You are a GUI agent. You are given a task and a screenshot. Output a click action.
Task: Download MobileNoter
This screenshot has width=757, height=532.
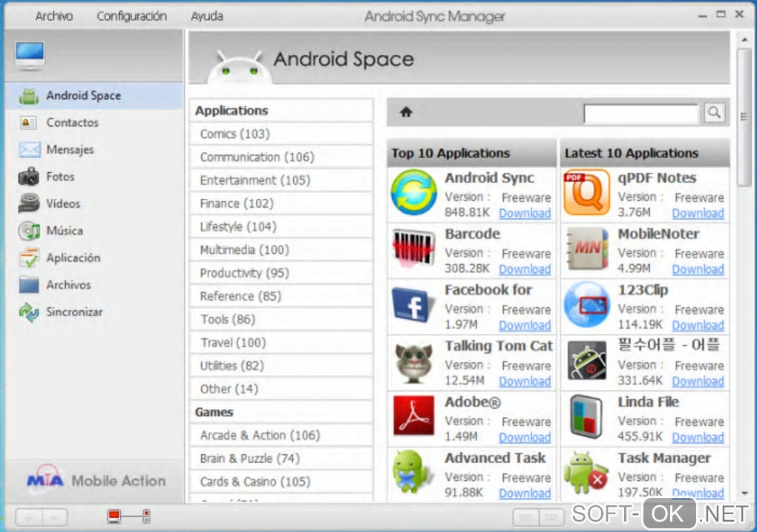point(698,269)
